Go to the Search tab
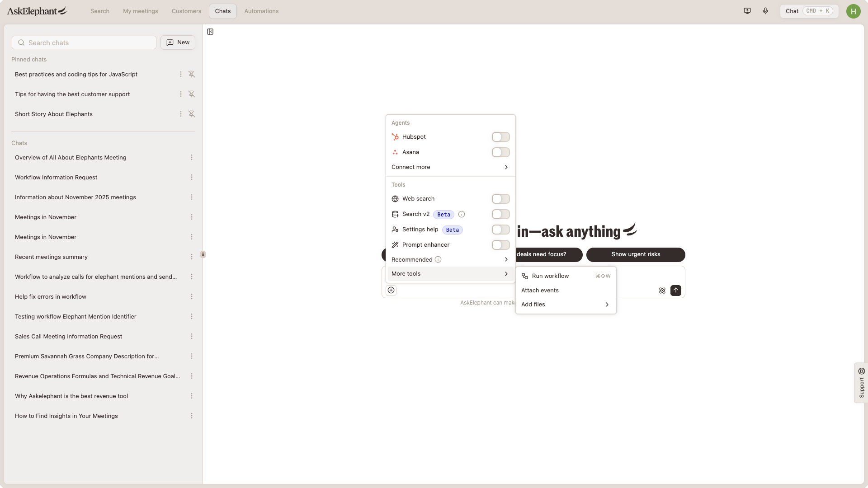Viewport: 868px width, 488px height. (100, 11)
